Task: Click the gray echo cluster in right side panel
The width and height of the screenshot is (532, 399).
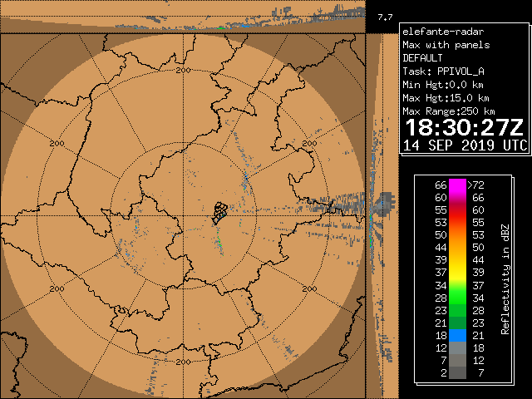Action: click(385, 203)
